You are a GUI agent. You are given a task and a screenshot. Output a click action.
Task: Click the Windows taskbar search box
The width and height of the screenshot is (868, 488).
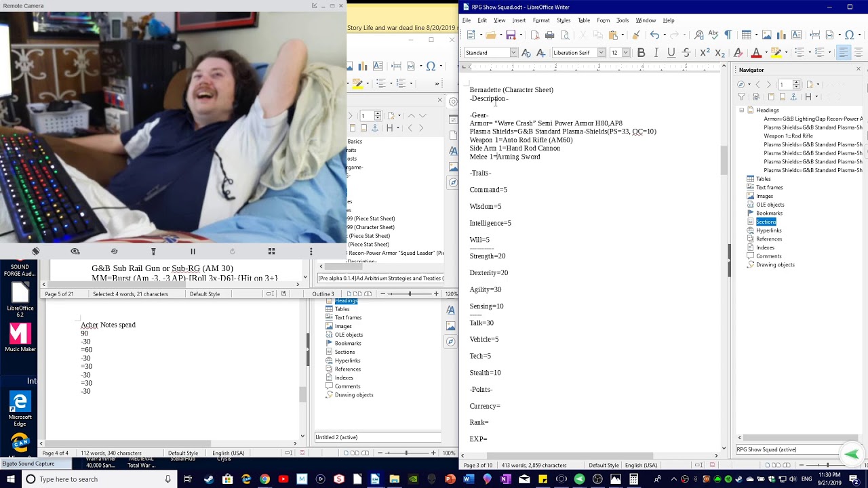coord(98,479)
